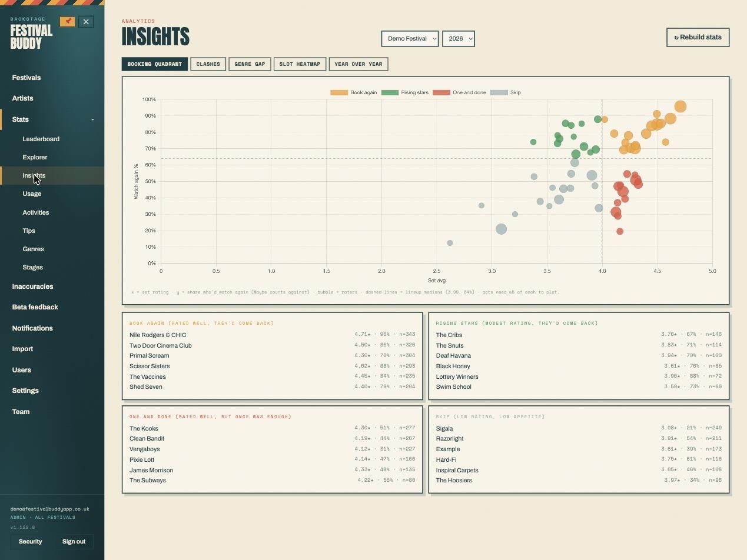Viewport: 747px width, 560px height.
Task: Close the sidebar with the X button
Action: point(86,22)
